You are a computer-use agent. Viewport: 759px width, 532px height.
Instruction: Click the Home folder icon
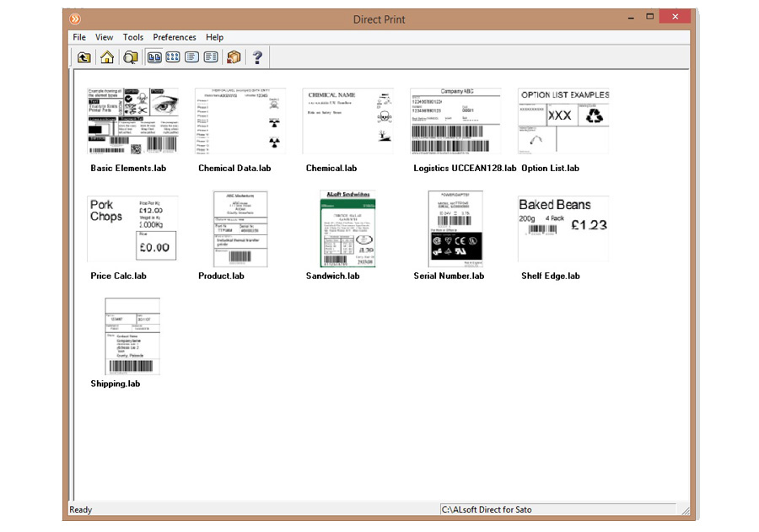(106, 57)
